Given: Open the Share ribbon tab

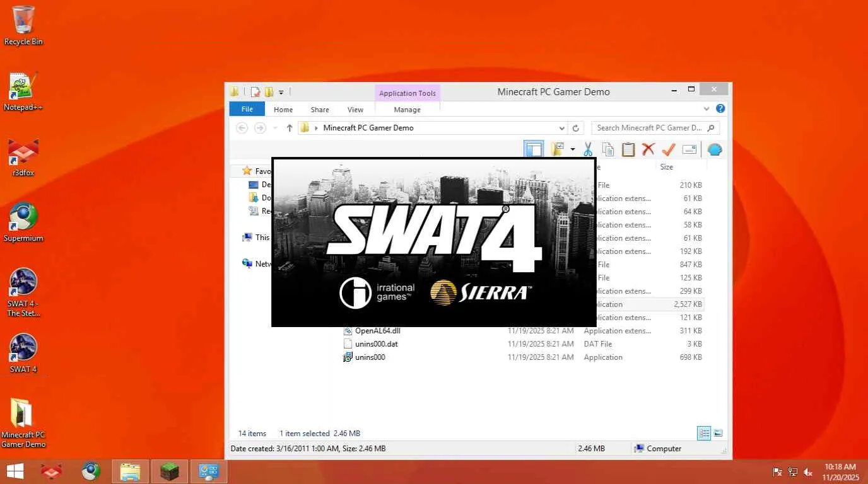Looking at the screenshot, I should [320, 110].
